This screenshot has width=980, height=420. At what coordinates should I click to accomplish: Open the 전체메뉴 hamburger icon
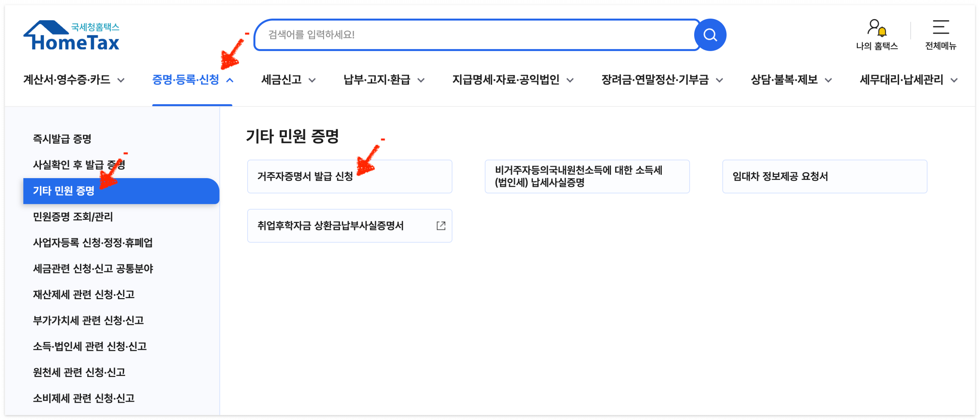pyautogui.click(x=940, y=27)
